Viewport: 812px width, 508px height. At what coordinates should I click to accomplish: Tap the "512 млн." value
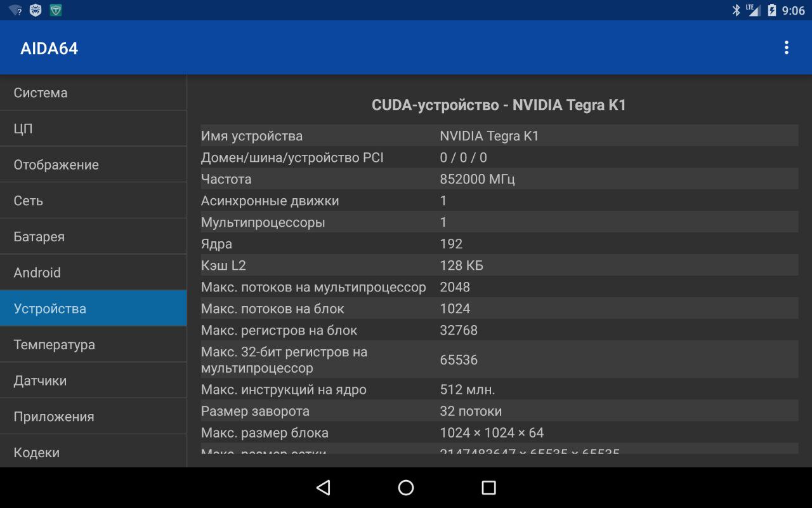click(468, 390)
